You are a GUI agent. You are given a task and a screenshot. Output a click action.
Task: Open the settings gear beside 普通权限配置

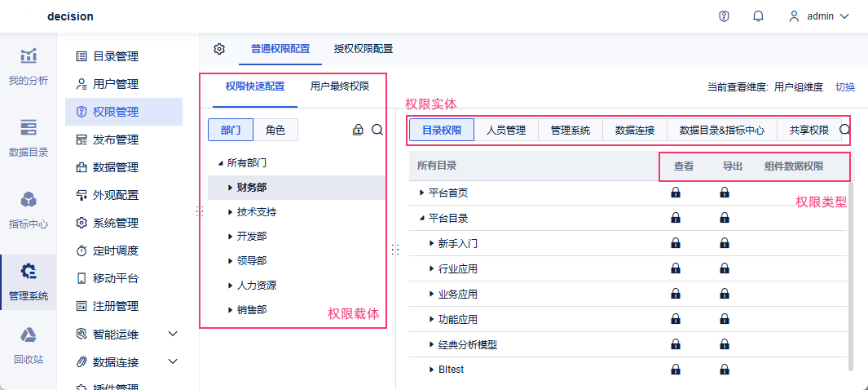(219, 49)
